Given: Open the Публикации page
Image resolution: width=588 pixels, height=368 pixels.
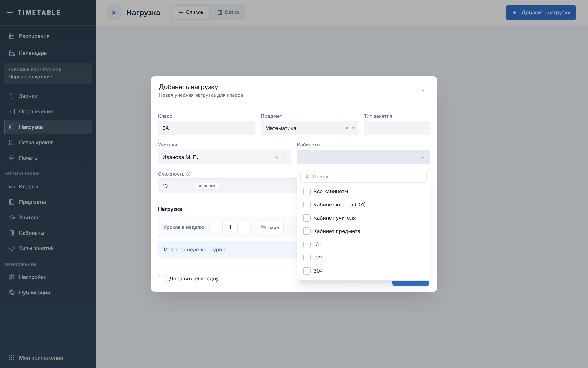Looking at the screenshot, I should (48, 293).
